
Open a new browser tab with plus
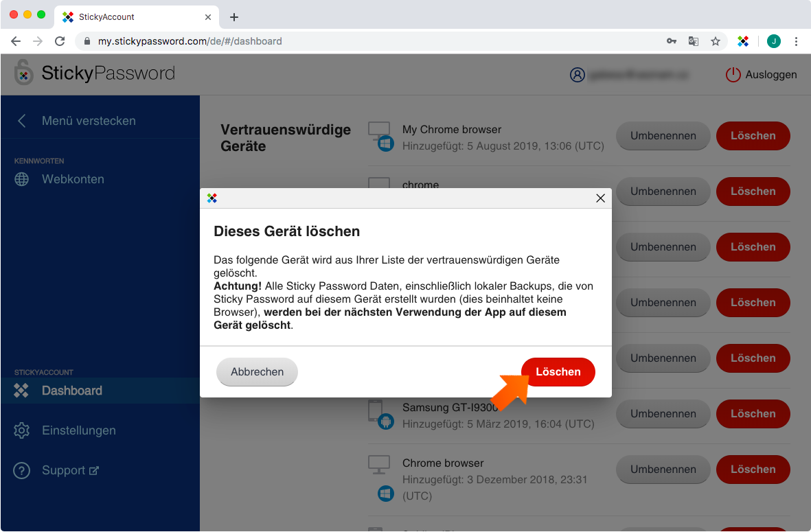[234, 17]
